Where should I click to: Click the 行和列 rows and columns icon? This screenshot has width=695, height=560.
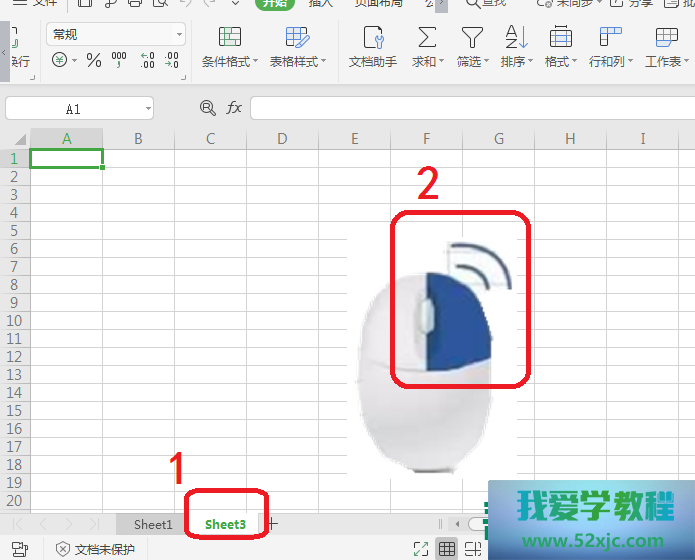click(x=610, y=38)
